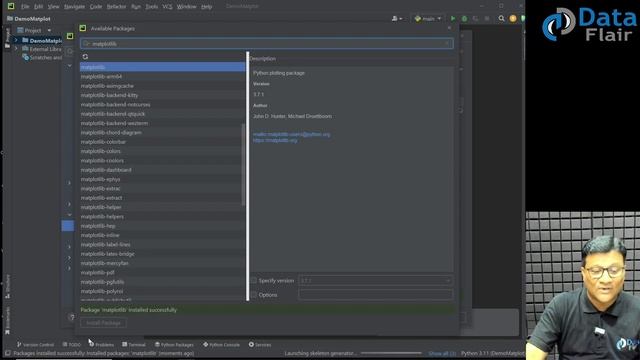
Task: Open the Code menu
Action: tap(96, 7)
